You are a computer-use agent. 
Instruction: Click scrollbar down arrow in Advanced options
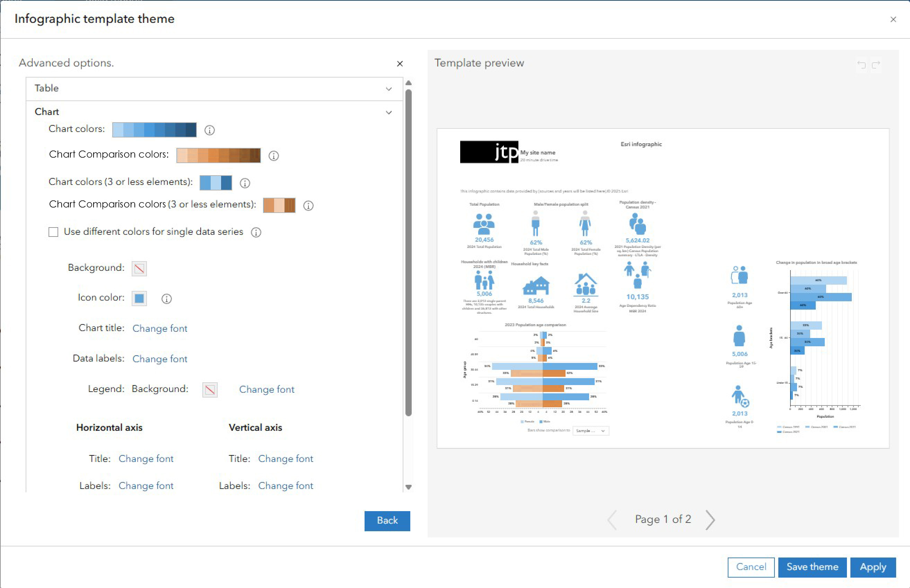coord(409,487)
